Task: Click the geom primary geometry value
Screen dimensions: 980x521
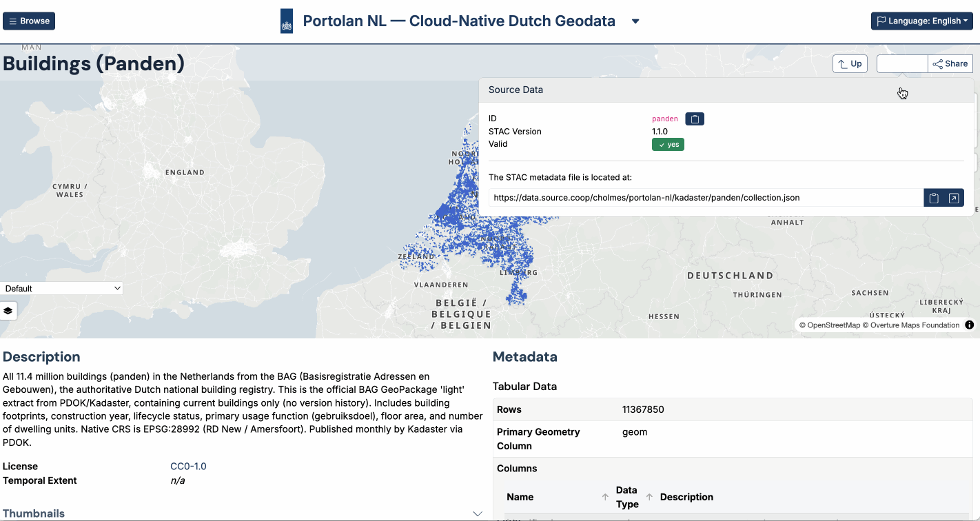Action: 635,432
